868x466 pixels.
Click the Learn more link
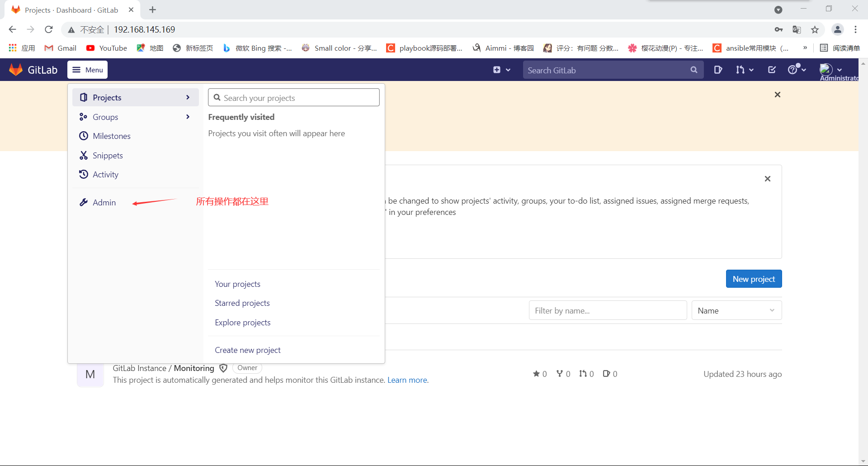pos(407,380)
